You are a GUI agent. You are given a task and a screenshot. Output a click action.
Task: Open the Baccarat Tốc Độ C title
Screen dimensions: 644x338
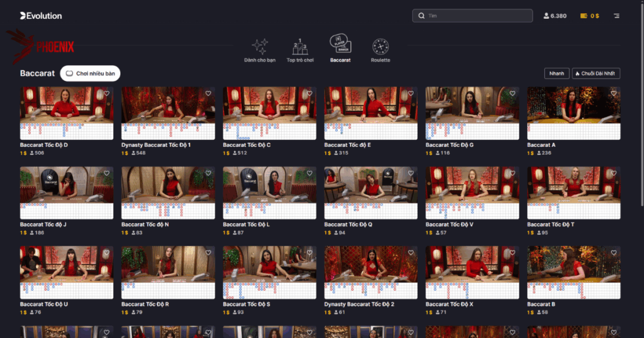tap(247, 144)
